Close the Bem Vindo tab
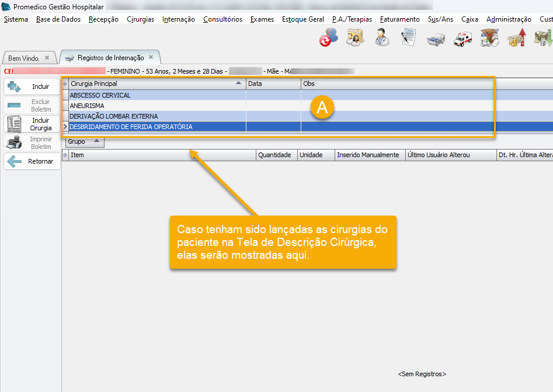This screenshot has width=553, height=392. pos(47,58)
